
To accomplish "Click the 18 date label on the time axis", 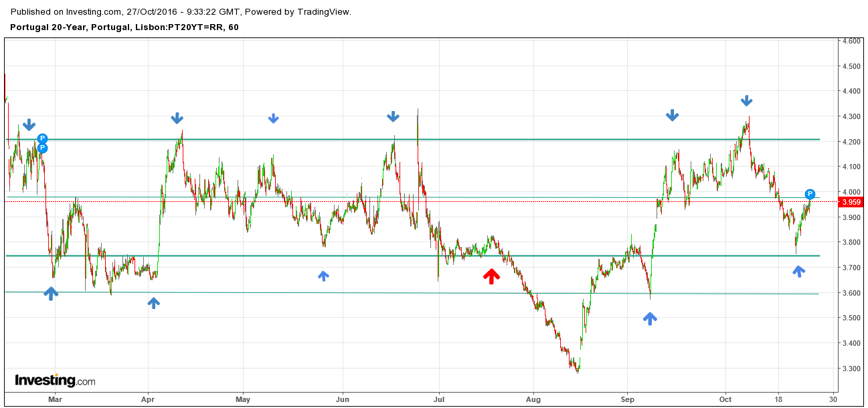I will pos(779,399).
